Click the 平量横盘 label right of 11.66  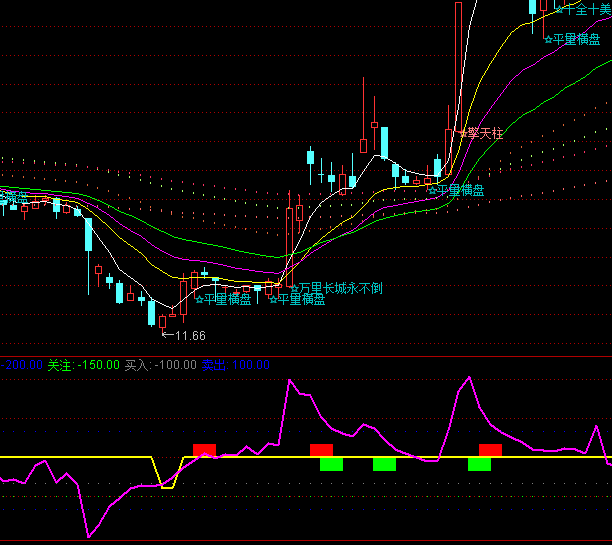click(x=223, y=298)
